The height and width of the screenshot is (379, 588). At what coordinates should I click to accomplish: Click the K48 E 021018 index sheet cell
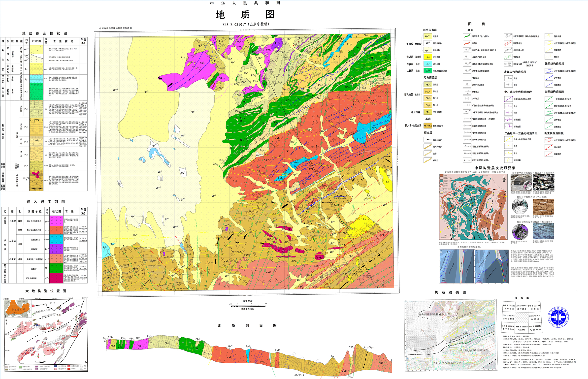pyautogui.click(x=534, y=317)
